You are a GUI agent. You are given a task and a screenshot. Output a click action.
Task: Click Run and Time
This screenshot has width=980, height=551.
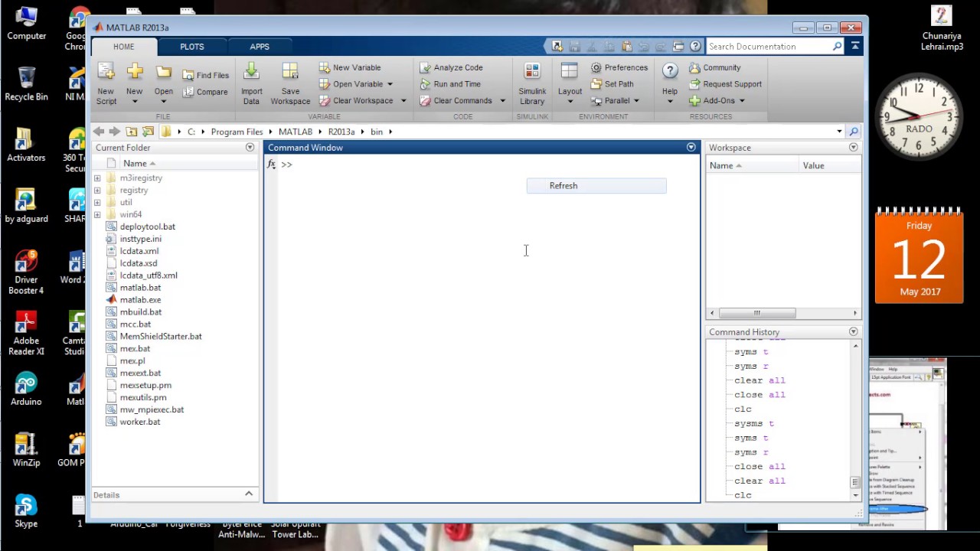pos(450,84)
